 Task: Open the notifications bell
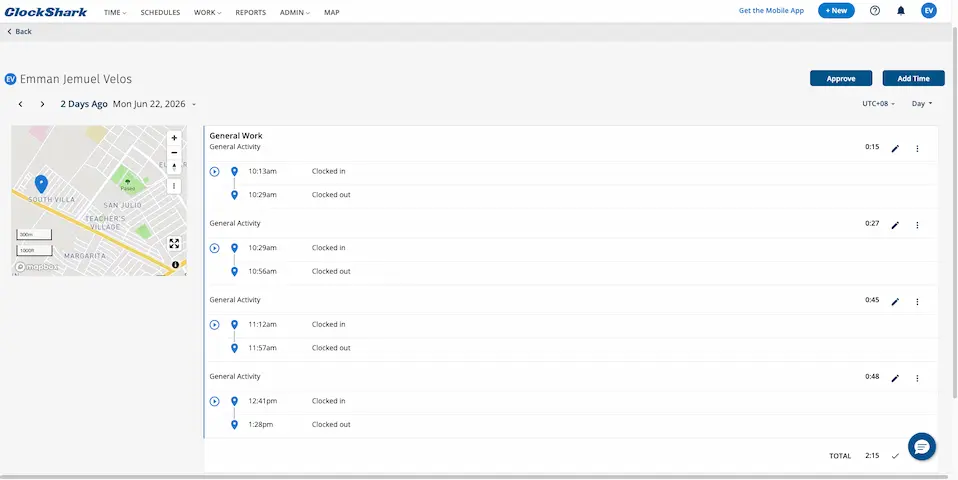(901, 11)
